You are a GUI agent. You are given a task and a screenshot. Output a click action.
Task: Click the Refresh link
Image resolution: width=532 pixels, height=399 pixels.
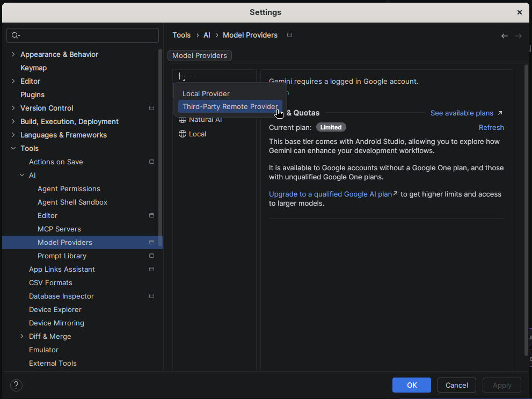pos(491,128)
